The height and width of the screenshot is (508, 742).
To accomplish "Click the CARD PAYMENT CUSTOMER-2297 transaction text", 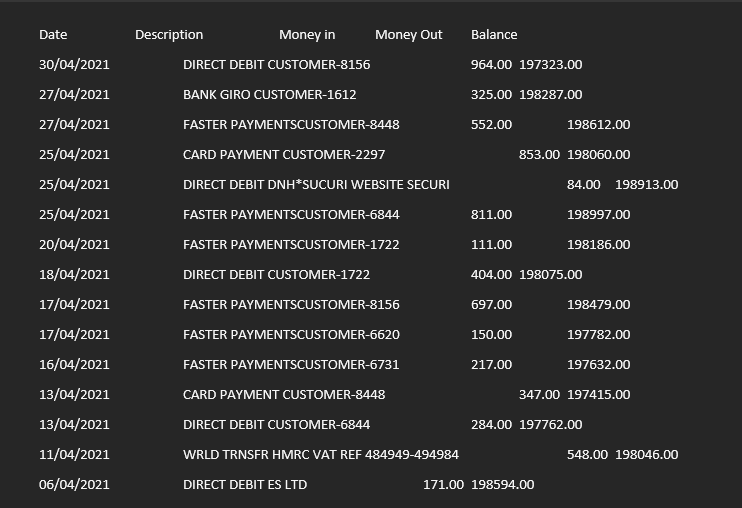I will tap(284, 155).
